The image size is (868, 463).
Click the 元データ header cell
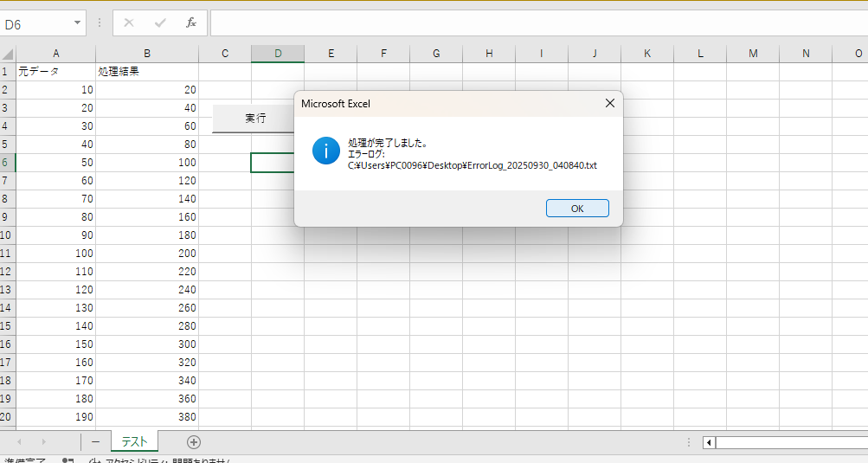pyautogui.click(x=55, y=72)
